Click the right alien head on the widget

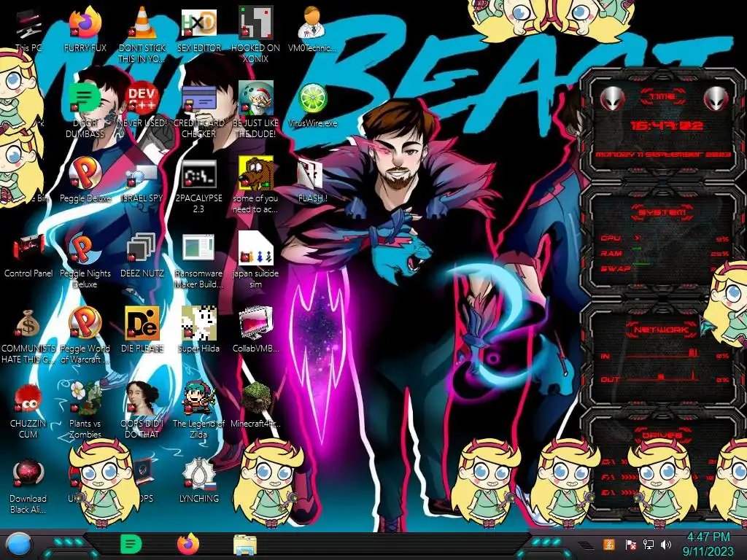click(x=716, y=99)
